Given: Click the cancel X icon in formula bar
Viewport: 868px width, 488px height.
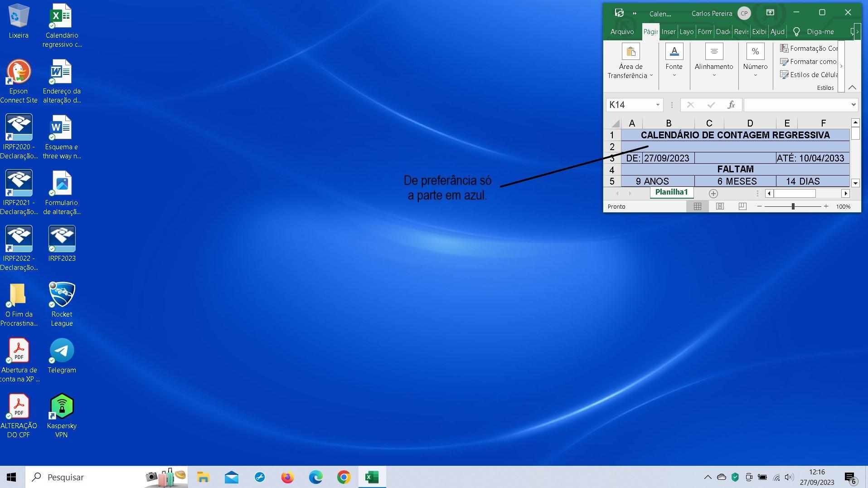Looking at the screenshot, I should click(x=690, y=105).
